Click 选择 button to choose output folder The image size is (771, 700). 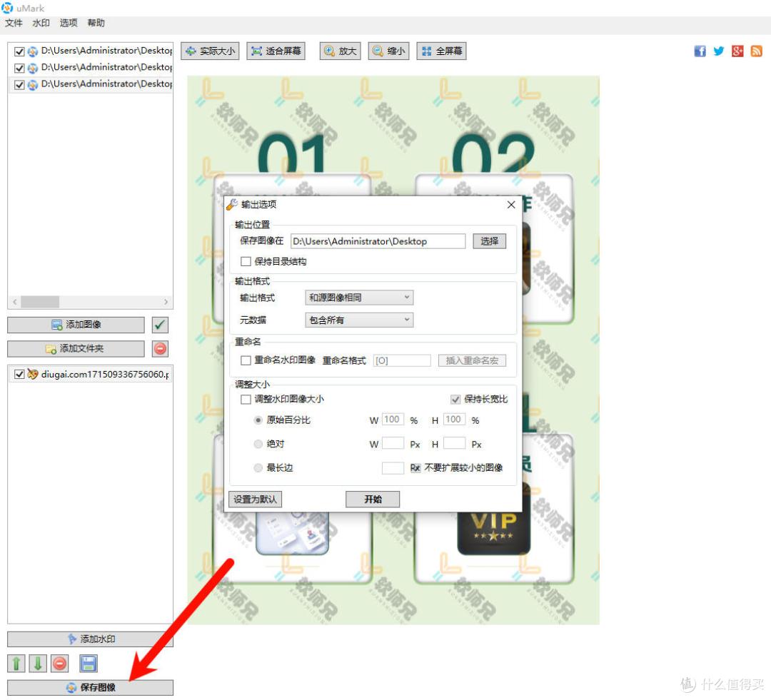[489, 241]
